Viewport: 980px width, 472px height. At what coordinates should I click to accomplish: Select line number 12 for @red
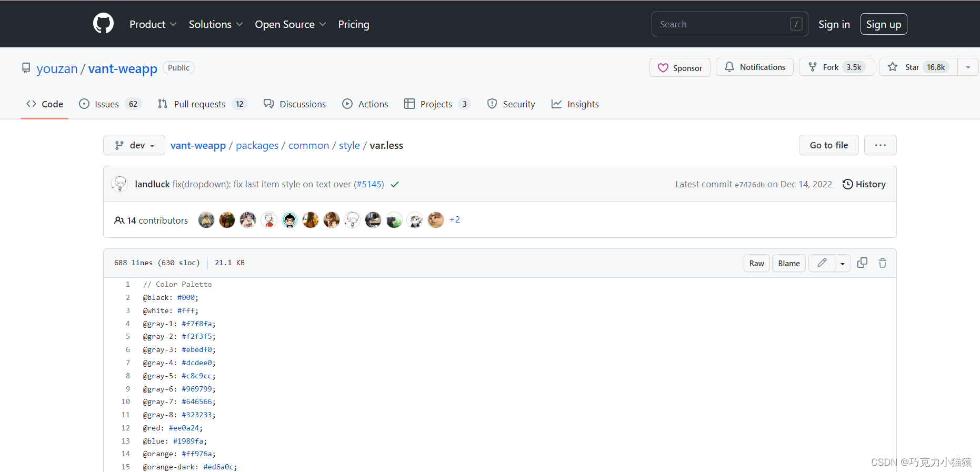(x=125, y=428)
